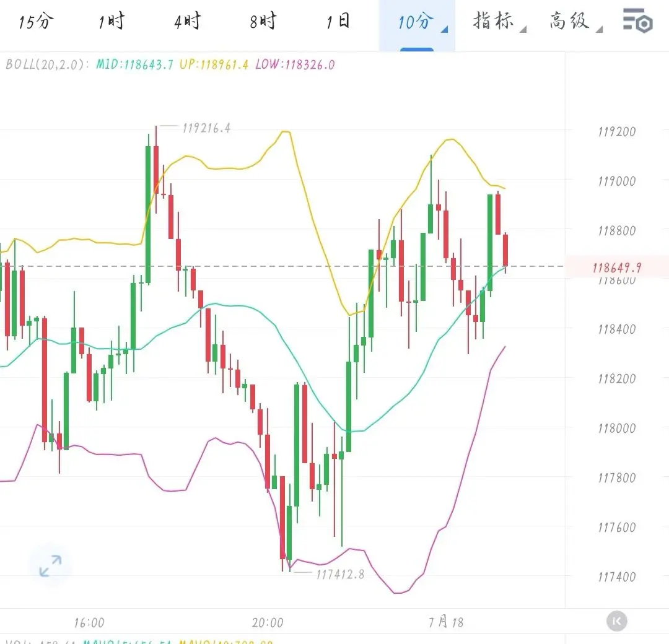669x644 pixels.
Task: Open chart settings list icon
Action: 638,20
